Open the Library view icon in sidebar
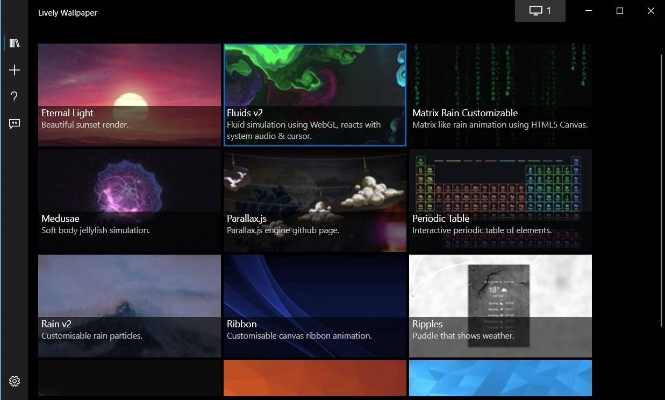Image resolution: width=665 pixels, height=400 pixels. click(x=14, y=43)
